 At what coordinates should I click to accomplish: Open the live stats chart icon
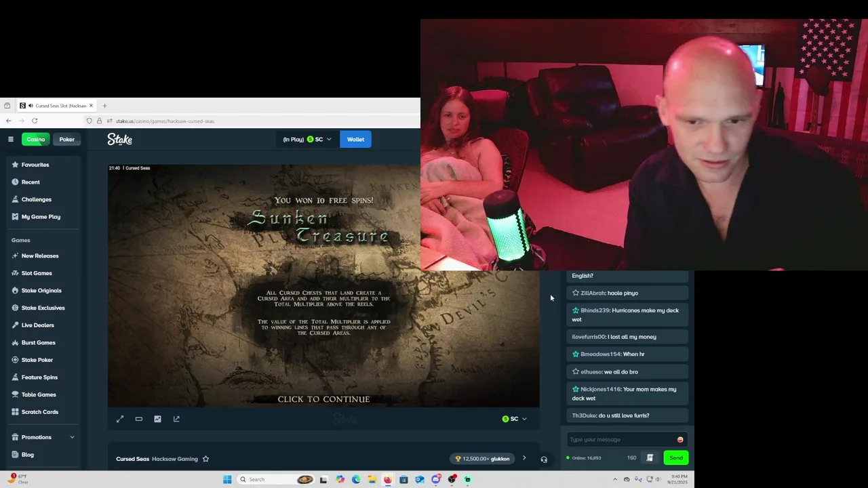(x=157, y=419)
